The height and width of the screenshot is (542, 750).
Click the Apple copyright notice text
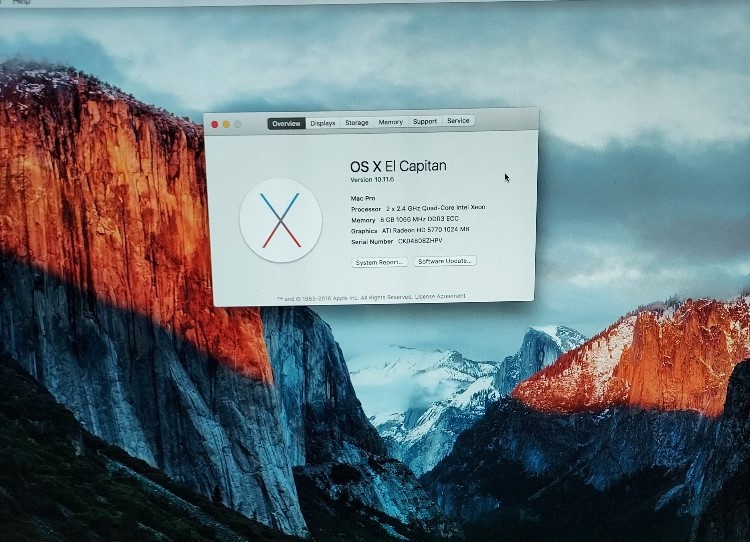point(344,298)
